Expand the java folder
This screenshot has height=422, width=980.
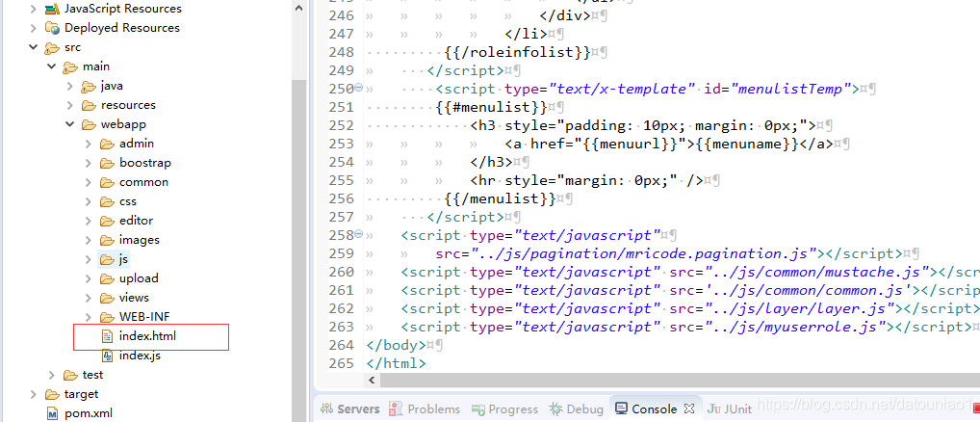pos(70,86)
